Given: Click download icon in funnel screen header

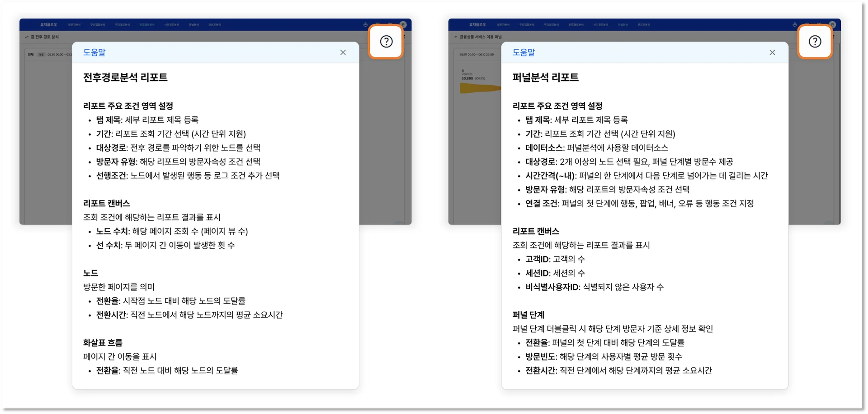Looking at the screenshot, I should tap(794, 24).
